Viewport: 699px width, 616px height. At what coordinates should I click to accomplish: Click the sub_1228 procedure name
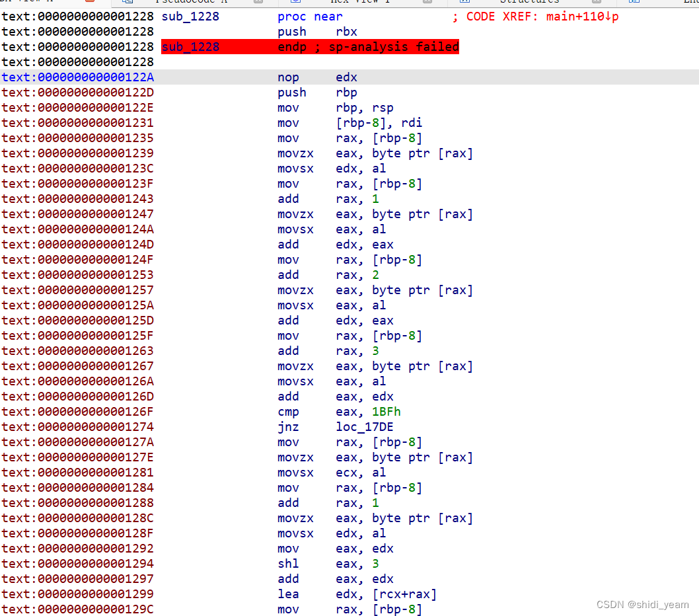point(190,16)
